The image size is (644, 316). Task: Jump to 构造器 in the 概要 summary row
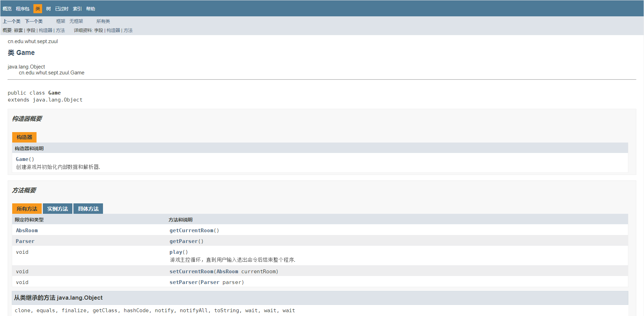[x=46, y=30]
